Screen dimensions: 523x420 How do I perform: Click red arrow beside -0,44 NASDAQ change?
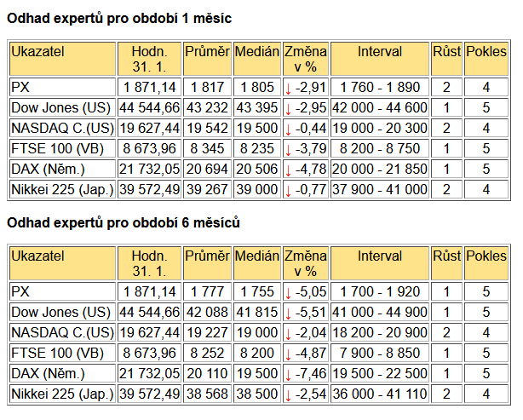tap(288, 130)
